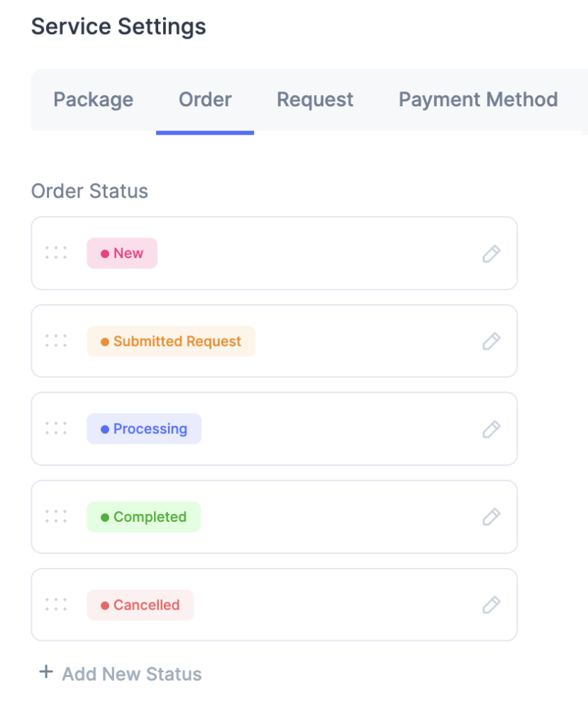Screen dimensions: 588x726
Task: Click the Completed status label
Action: click(143, 517)
